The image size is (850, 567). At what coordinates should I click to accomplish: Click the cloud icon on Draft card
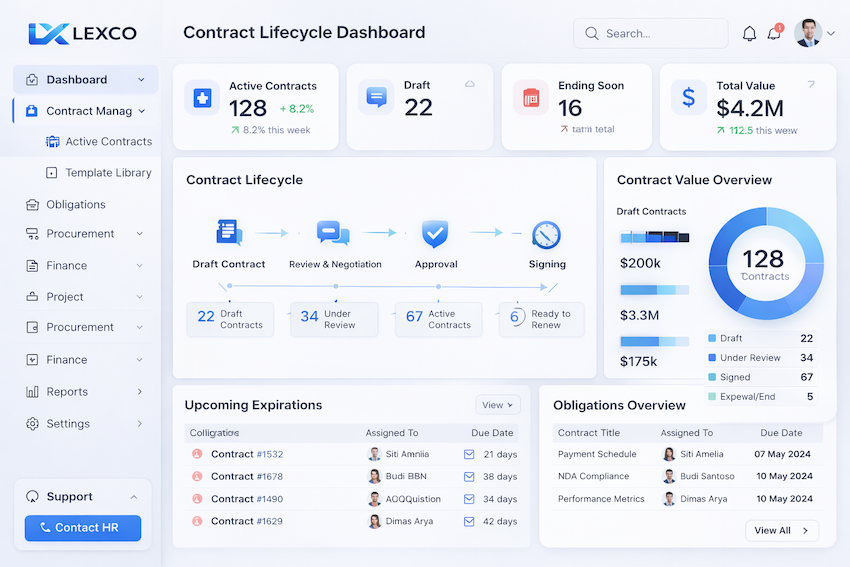470,84
